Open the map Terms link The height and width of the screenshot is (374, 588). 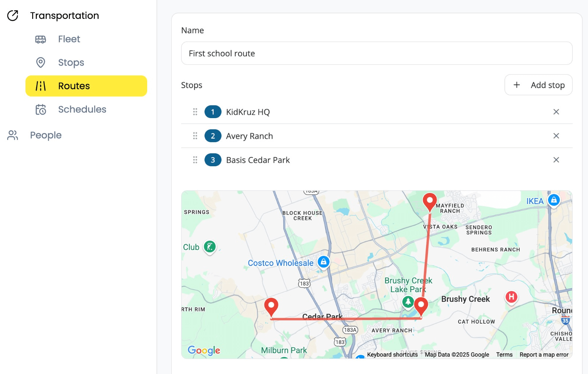pos(504,355)
